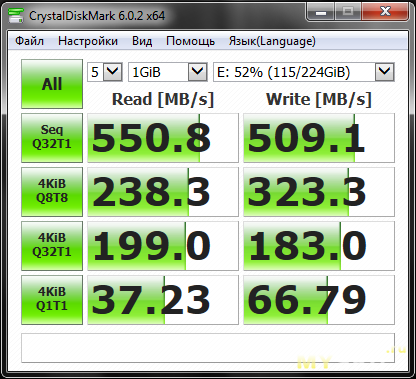Click the CrystalDiskMark app icon in title bar
This screenshot has height=379, width=416.
click(16, 16)
